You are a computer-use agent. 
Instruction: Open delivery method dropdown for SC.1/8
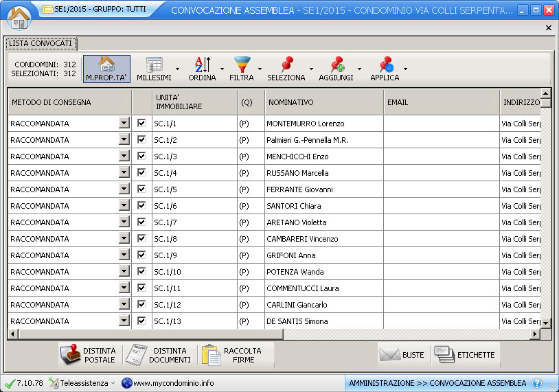coord(124,238)
